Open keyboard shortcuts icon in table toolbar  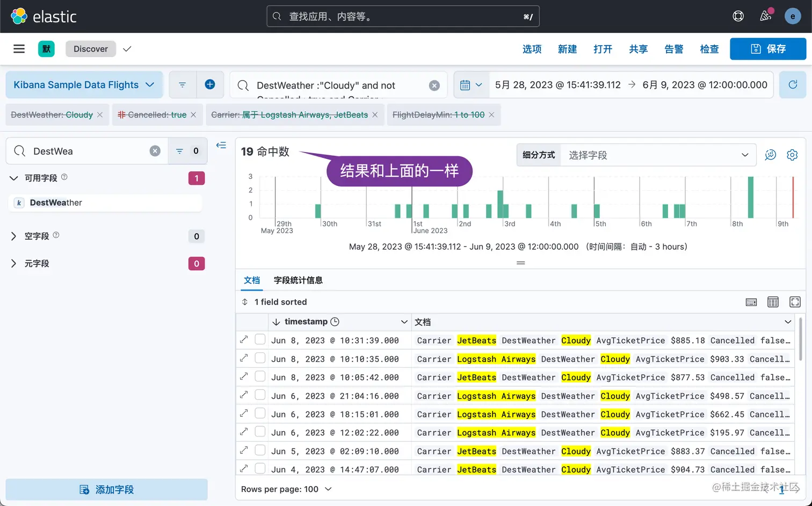[x=751, y=302]
